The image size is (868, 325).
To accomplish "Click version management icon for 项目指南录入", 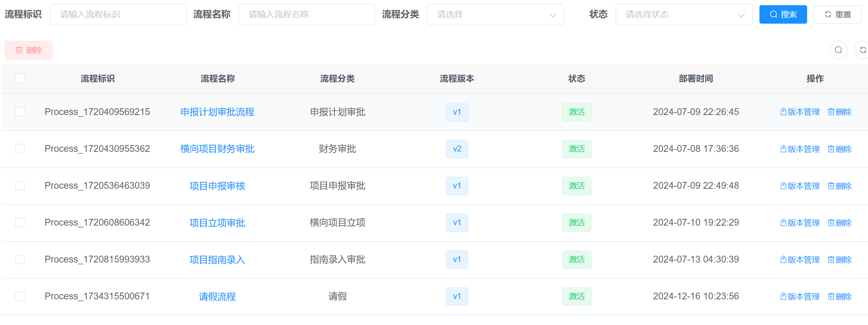I will 783,260.
